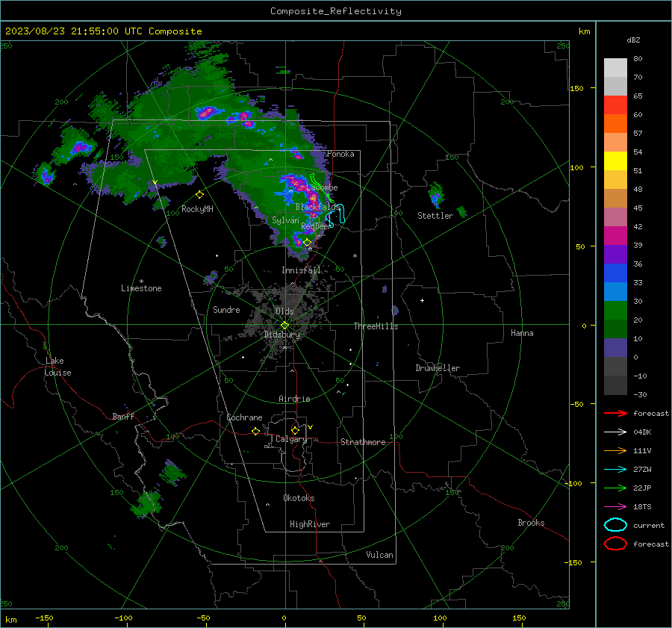This screenshot has width=672, height=628.
Task: Click the Stettler city label
Action: coord(435,216)
